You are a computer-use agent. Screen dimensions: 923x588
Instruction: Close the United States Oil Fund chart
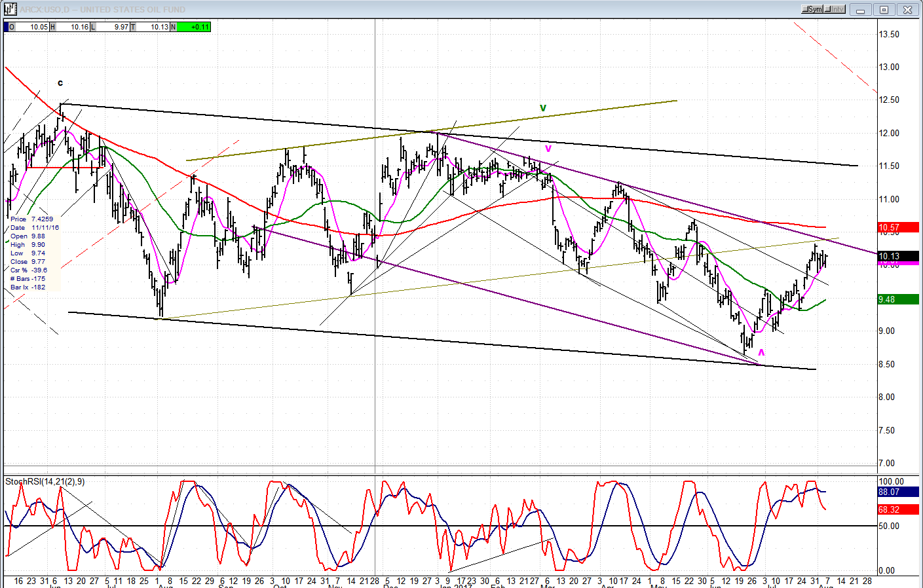tap(907, 10)
